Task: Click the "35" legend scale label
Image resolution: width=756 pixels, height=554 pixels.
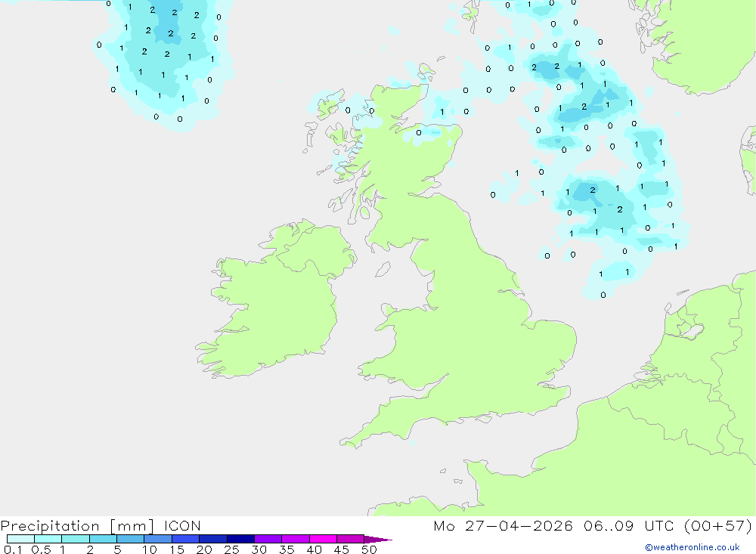Action: pyautogui.click(x=287, y=549)
